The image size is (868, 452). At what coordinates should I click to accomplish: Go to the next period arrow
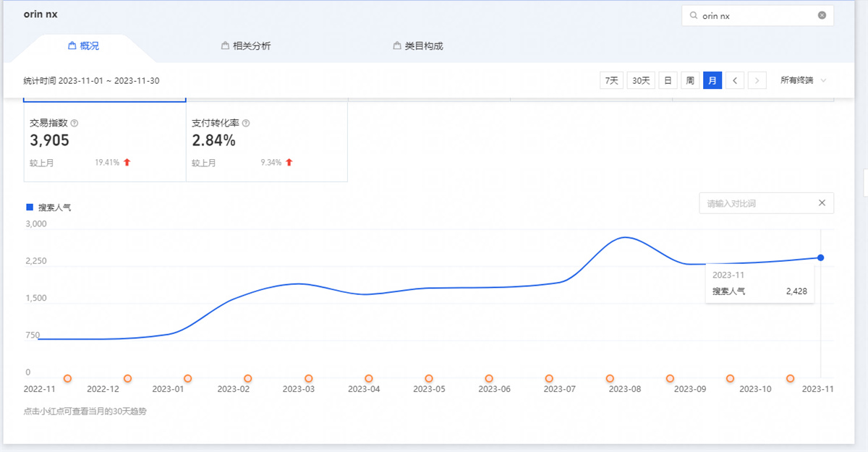coord(757,80)
